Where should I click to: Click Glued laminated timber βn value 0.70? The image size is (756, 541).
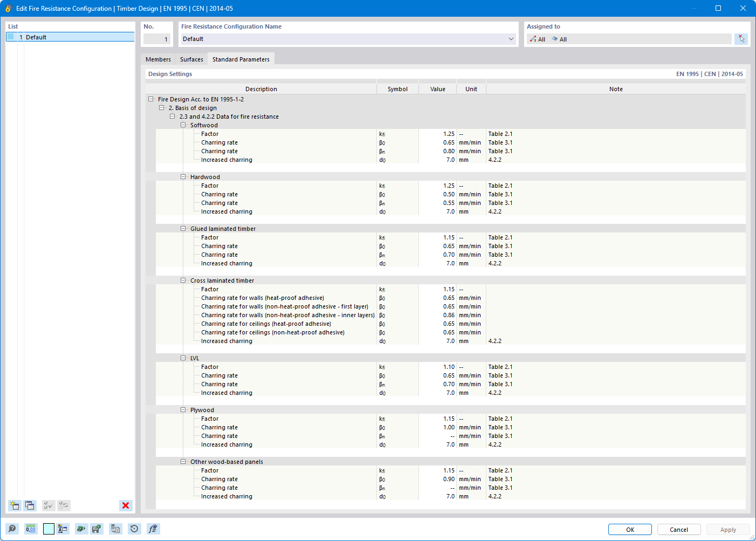click(x=437, y=255)
